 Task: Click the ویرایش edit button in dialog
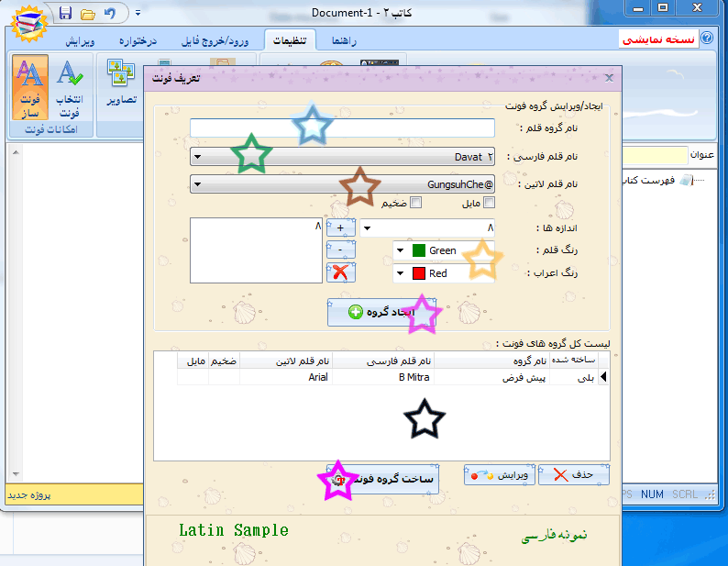click(500, 475)
